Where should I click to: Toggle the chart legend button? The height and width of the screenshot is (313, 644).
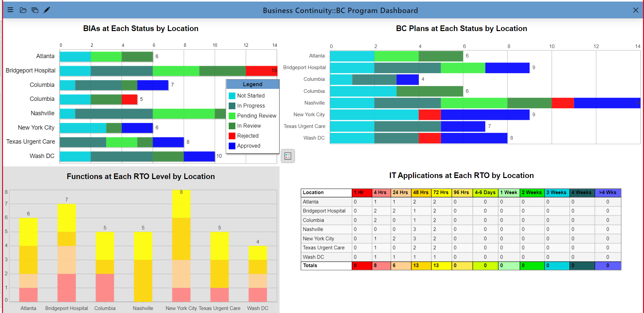tap(288, 156)
